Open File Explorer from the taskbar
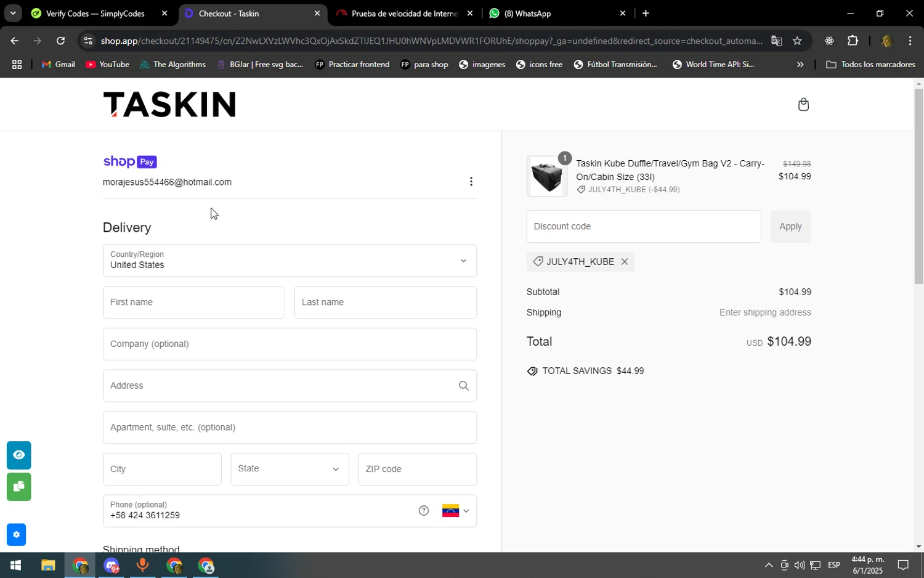The height and width of the screenshot is (578, 924). click(x=48, y=566)
